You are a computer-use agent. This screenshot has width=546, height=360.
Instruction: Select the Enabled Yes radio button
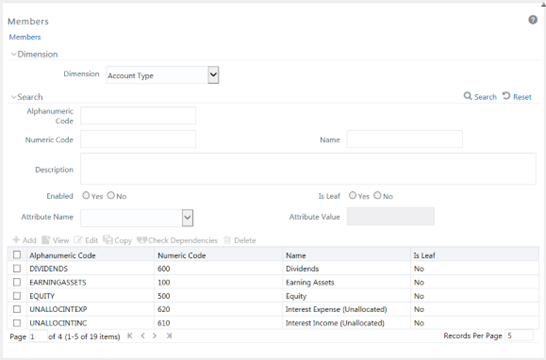coord(86,195)
